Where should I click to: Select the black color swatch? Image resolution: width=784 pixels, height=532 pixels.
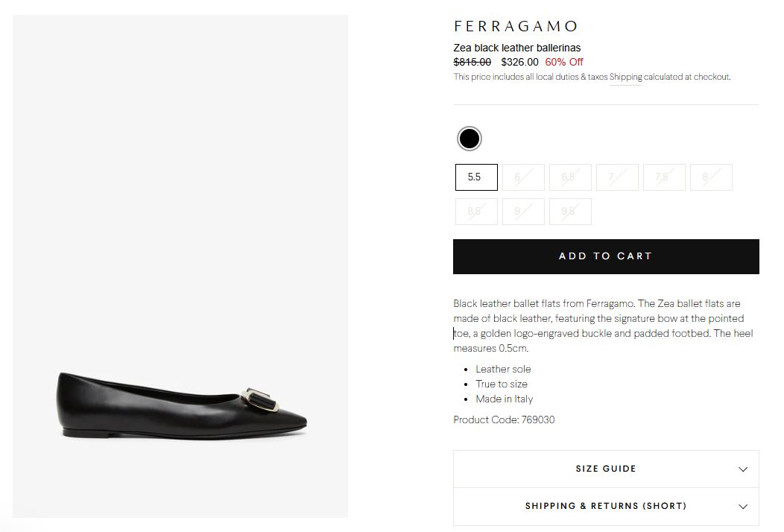pyautogui.click(x=470, y=139)
